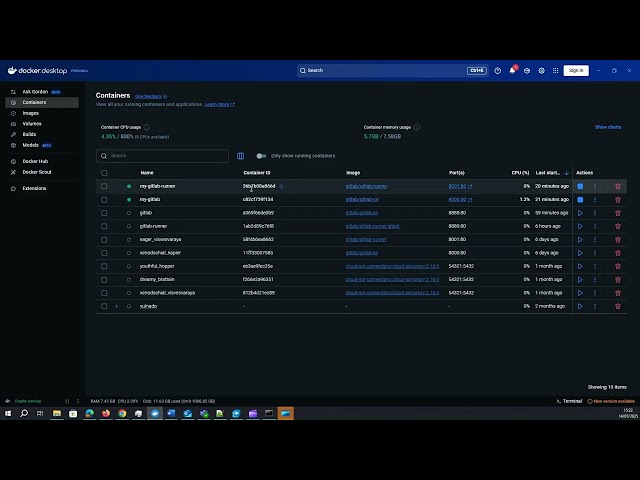Open Ask Gordon in sidebar

click(42, 92)
